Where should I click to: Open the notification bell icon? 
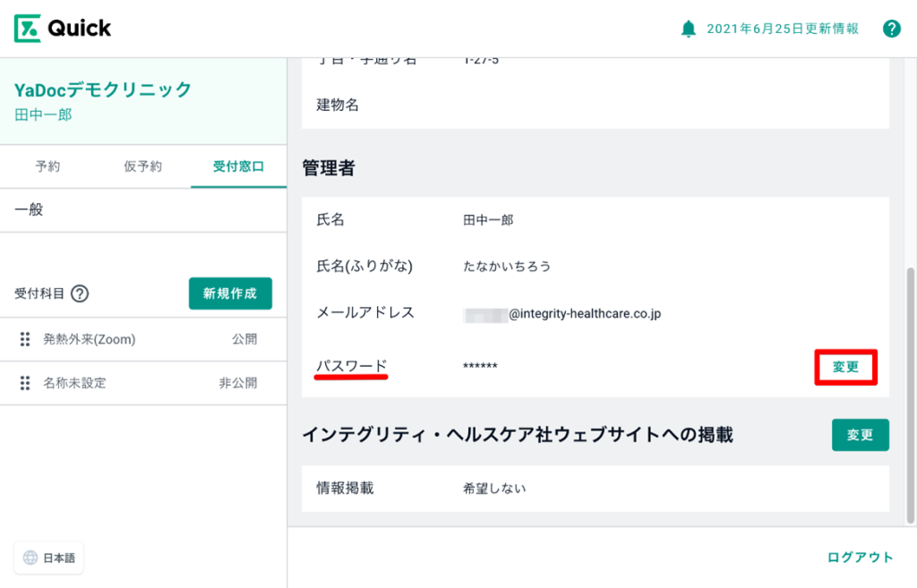688,29
